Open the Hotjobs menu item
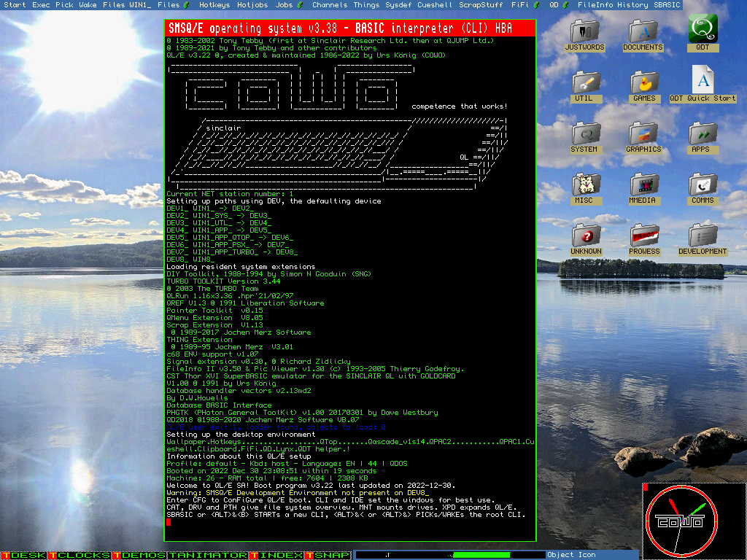Image resolution: width=747 pixels, height=560 pixels. coord(252,5)
